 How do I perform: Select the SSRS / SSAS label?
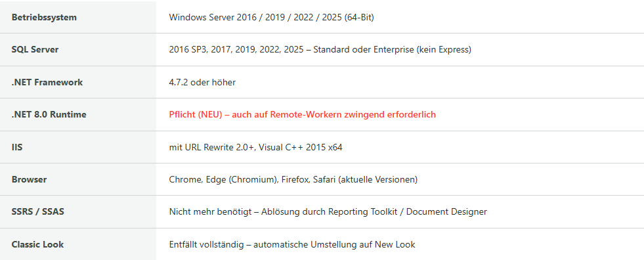38,212
